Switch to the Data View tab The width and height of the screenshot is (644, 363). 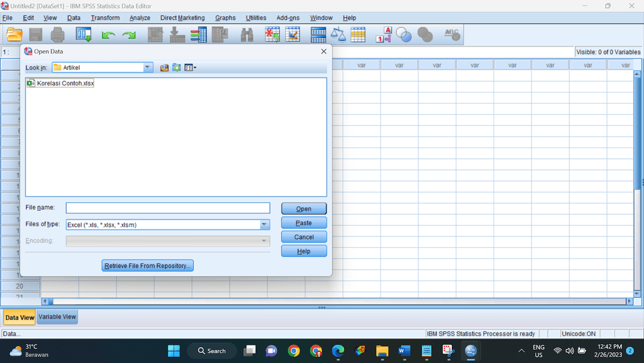tap(20, 318)
